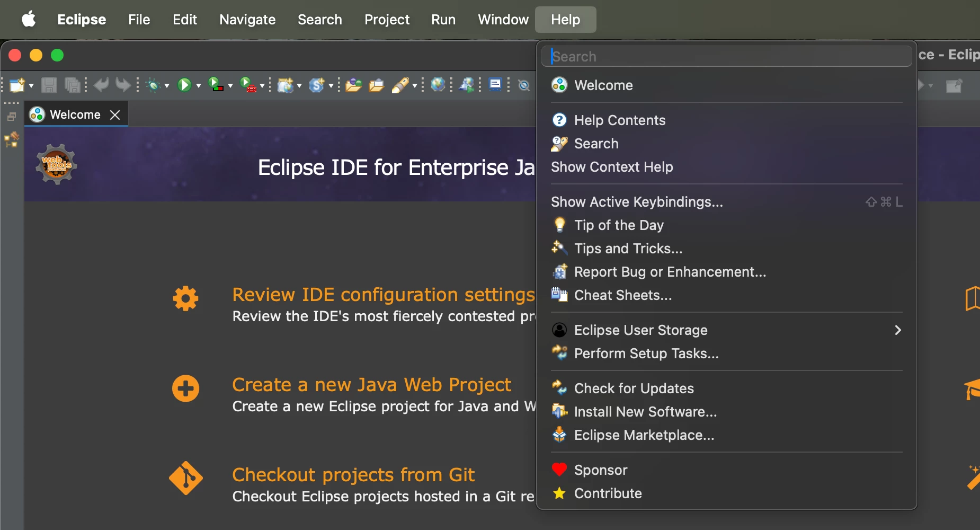
Task: Choose Show Context Help
Action: pos(727,167)
